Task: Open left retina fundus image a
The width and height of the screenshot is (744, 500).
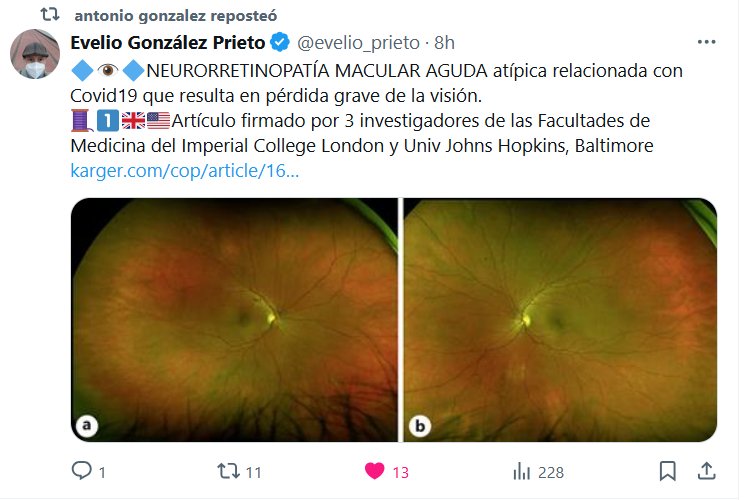Action: click(234, 320)
